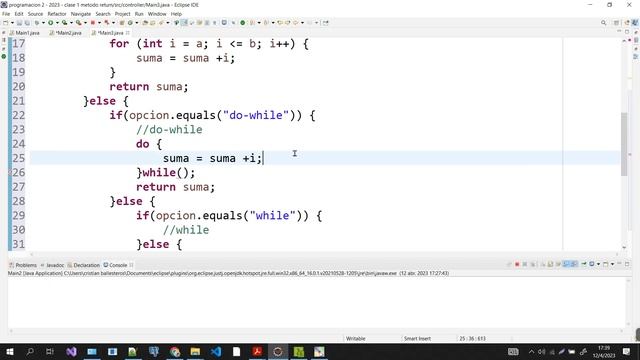Screen dimensions: 640x360
Task: Open the Windows Start menu
Action: coord(9,351)
